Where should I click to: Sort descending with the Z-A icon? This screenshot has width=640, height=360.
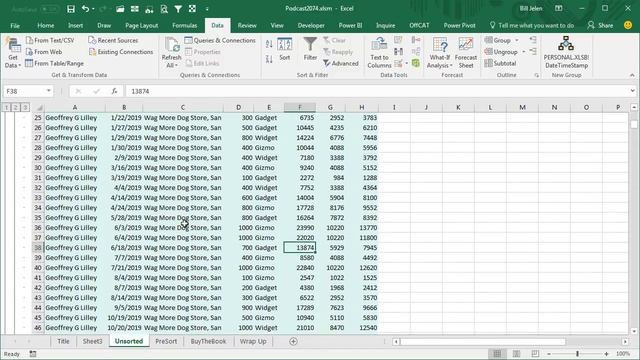point(269,59)
